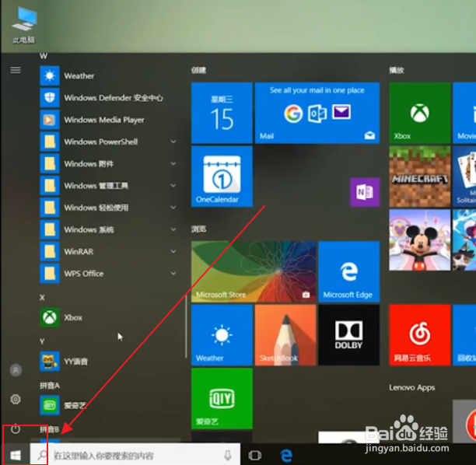Activate the microphone icon in search

coord(228,455)
